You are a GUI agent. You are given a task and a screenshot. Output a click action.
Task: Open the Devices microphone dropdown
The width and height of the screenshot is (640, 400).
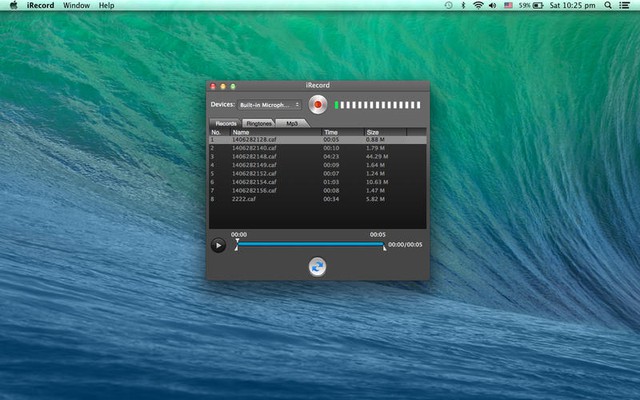[x=269, y=104]
